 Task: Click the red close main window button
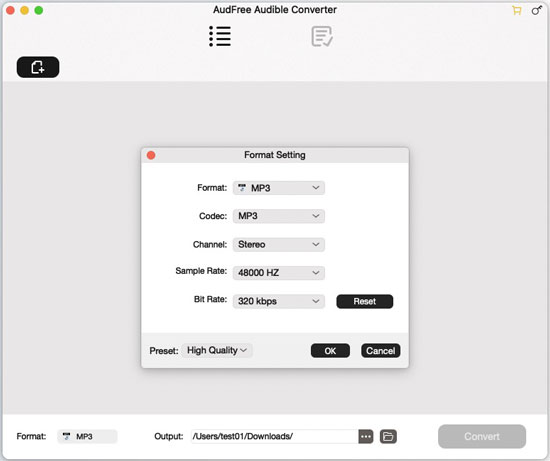point(11,11)
